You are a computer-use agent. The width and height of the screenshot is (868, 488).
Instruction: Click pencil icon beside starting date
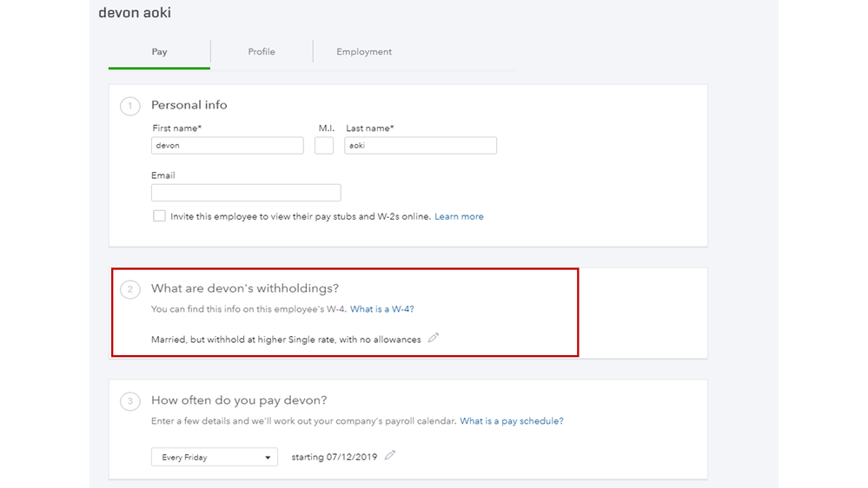(x=390, y=455)
